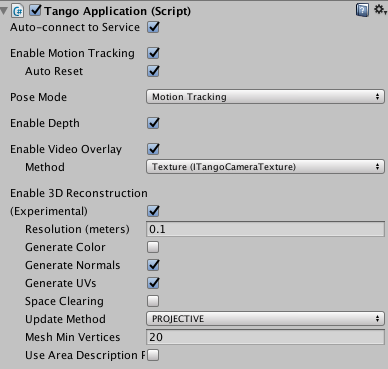The width and height of the screenshot is (388, 369).
Task: Click the C# script icon
Action: click(17, 11)
